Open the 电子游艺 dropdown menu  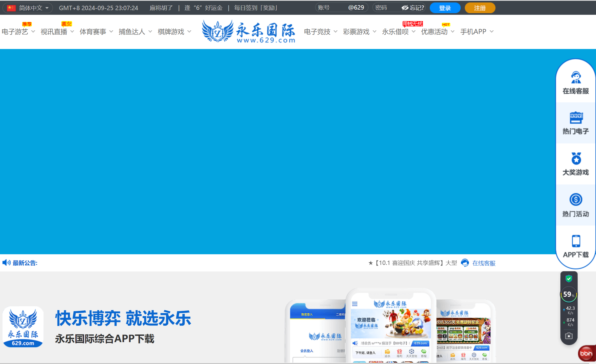tap(15, 31)
